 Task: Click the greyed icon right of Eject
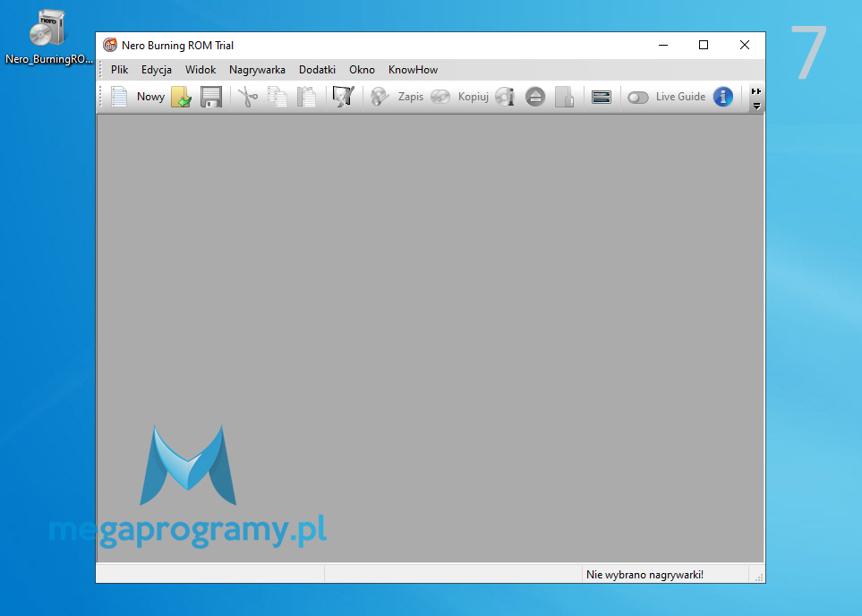click(564, 97)
